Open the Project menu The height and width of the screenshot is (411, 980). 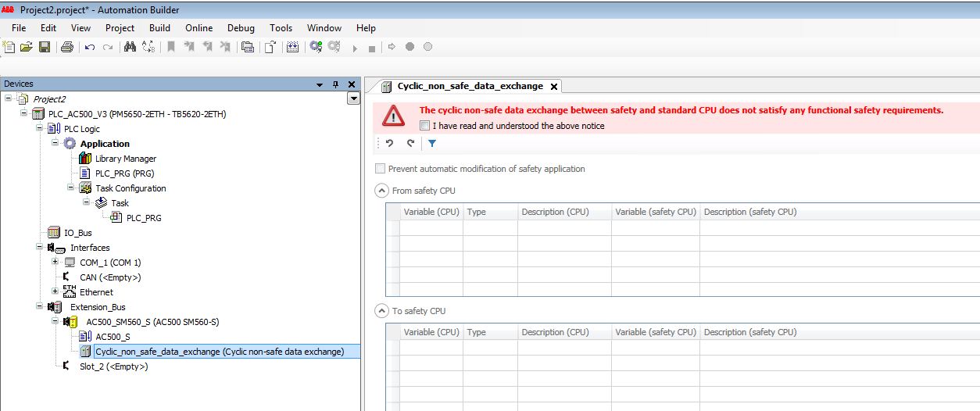pos(120,28)
